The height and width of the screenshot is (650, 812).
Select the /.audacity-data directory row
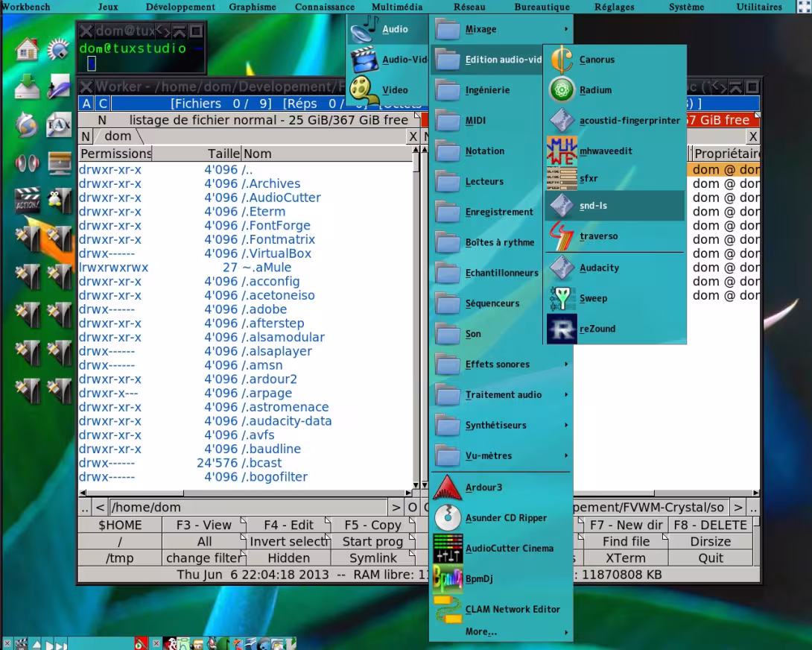pos(247,421)
